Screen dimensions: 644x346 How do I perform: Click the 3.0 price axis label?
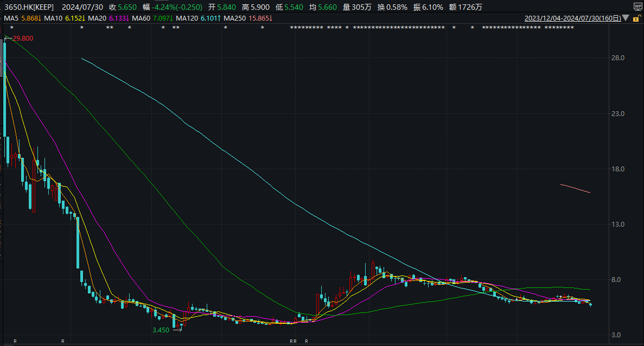(616, 335)
